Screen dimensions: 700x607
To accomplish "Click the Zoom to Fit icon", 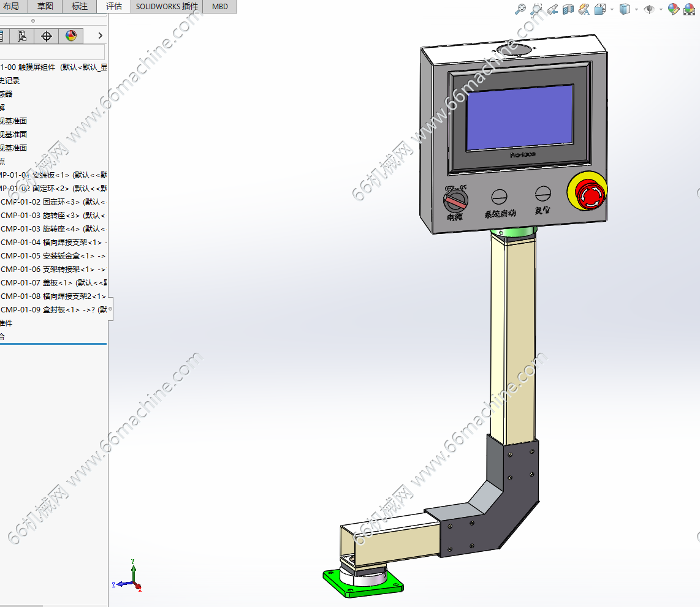I will click(520, 9).
